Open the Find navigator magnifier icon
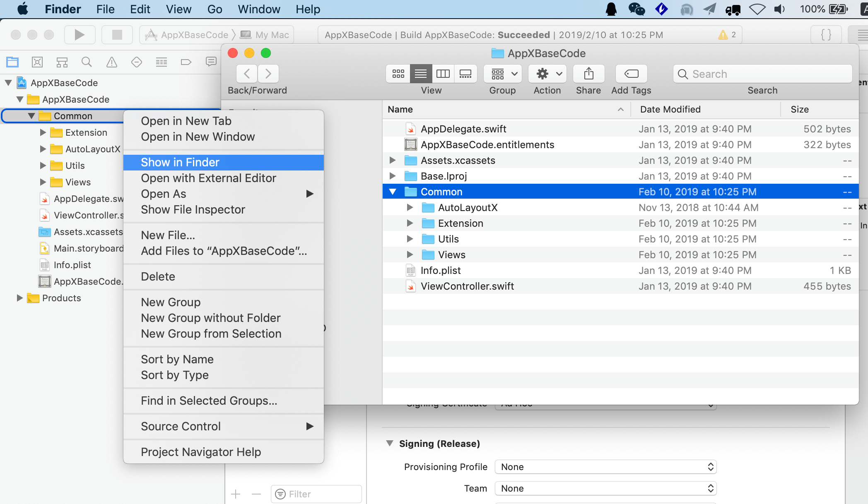Viewport: 868px width, 504px height. 87,62
